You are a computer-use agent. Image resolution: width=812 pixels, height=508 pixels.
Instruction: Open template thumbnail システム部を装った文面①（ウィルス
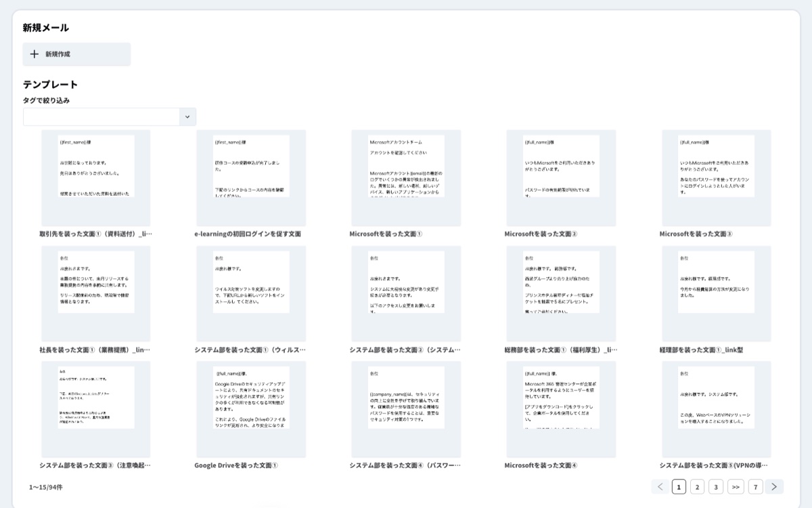251,294
